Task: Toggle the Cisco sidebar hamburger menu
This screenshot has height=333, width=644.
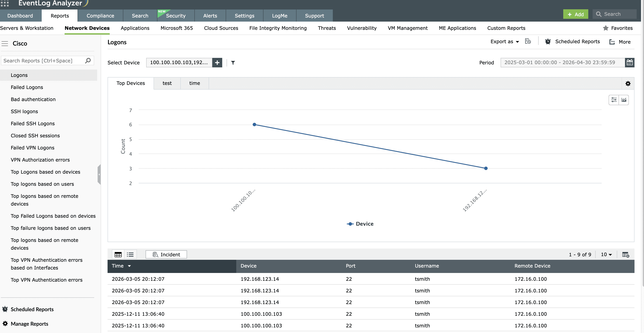Action: (5, 43)
